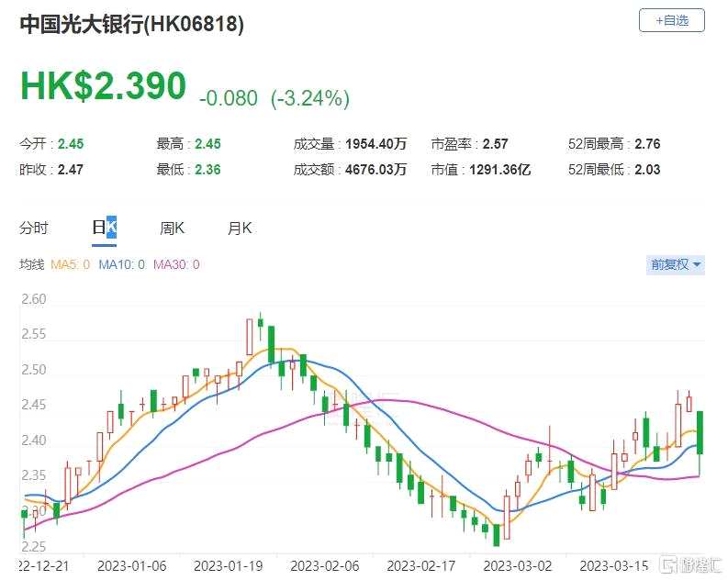Click the MA5 moving average label
The image size is (728, 580).
pyautogui.click(x=70, y=264)
